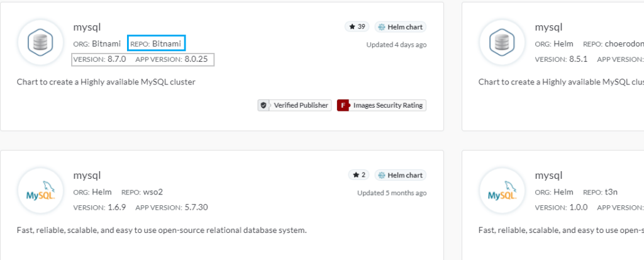Click the Verified Publisher badge
Screen dimensions: 644x260
click(x=294, y=105)
